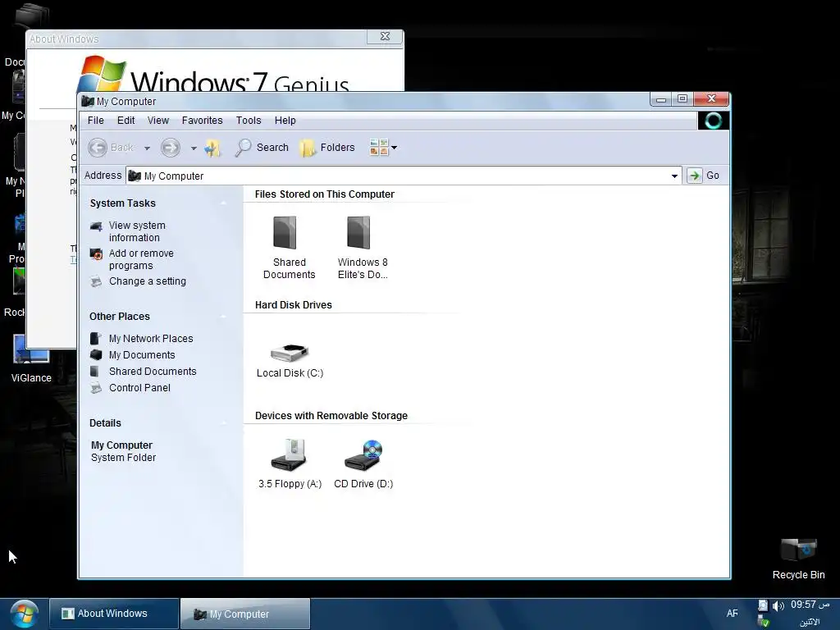Collapse the Details section
Screen dimensions: 840x630
pyautogui.click(x=223, y=423)
